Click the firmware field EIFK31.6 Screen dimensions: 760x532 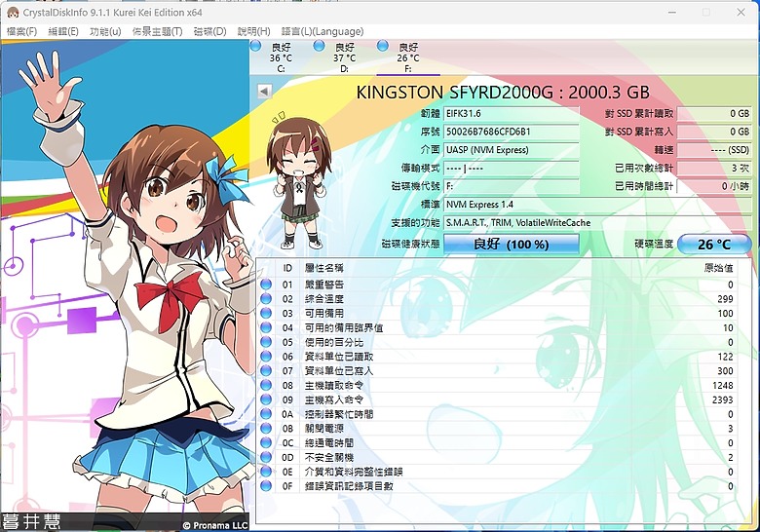(x=511, y=113)
